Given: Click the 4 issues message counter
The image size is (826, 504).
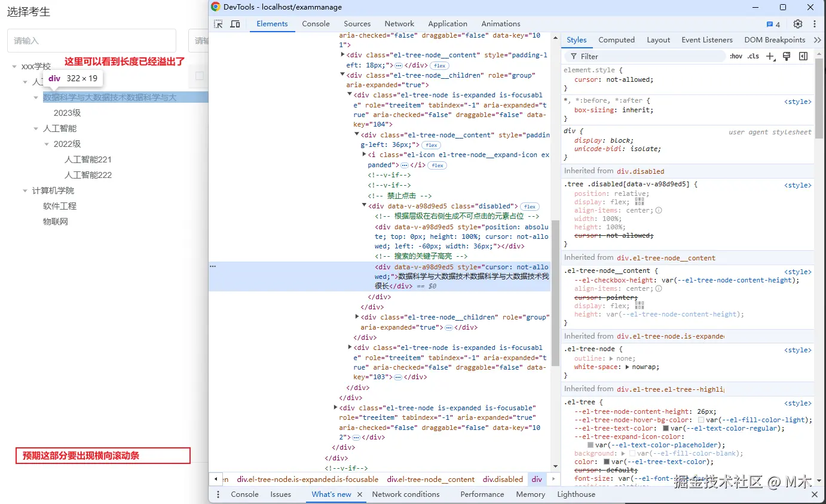Looking at the screenshot, I should [773, 24].
